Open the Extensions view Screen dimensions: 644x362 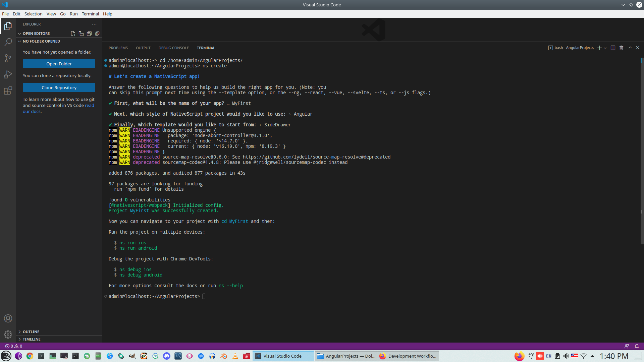pyautogui.click(x=8, y=90)
